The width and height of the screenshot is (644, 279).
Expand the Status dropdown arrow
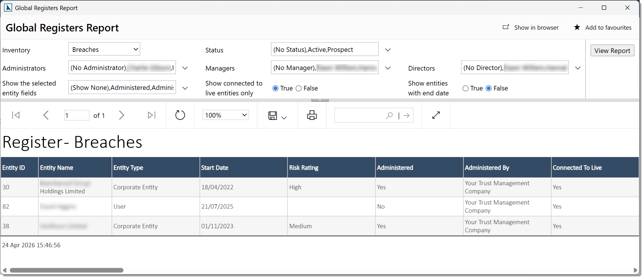click(x=388, y=50)
